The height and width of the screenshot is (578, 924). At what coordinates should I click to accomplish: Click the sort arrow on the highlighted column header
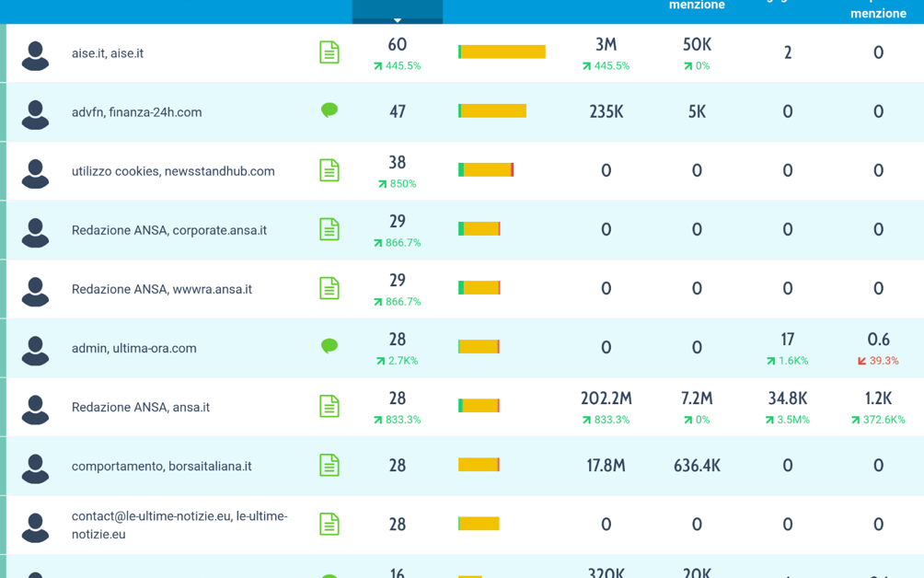tap(398, 20)
